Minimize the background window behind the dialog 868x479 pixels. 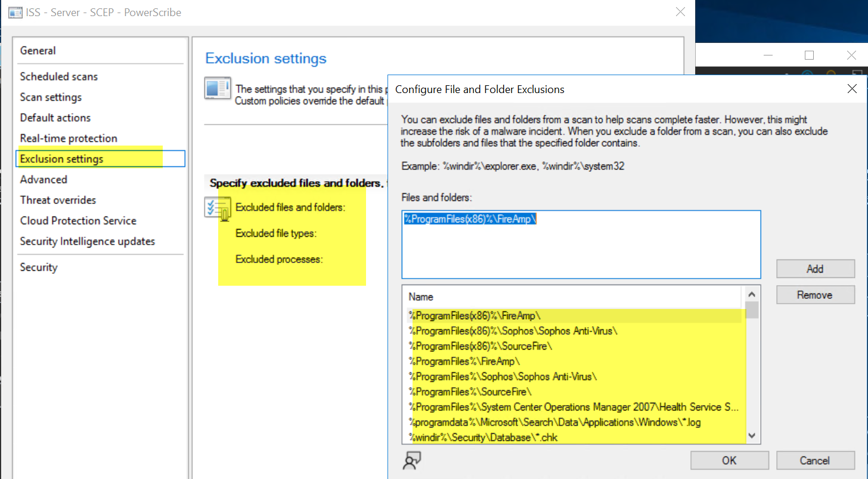tap(768, 55)
